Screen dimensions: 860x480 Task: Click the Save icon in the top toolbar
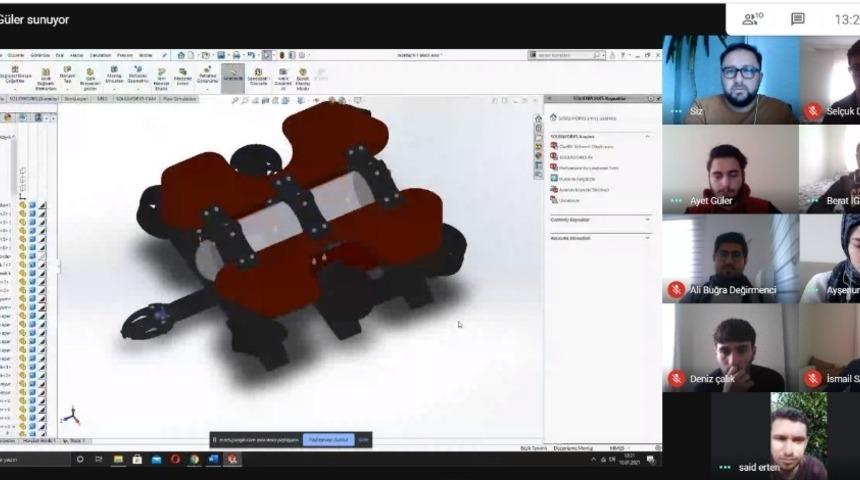pyautogui.click(x=220, y=55)
